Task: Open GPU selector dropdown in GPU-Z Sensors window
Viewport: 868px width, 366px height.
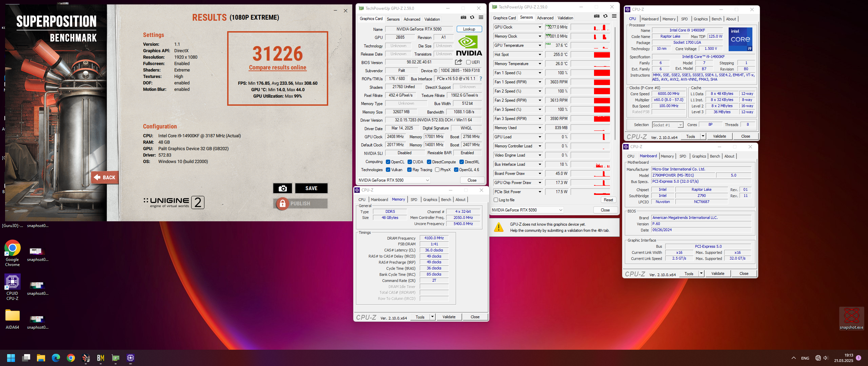Action: (x=527, y=210)
